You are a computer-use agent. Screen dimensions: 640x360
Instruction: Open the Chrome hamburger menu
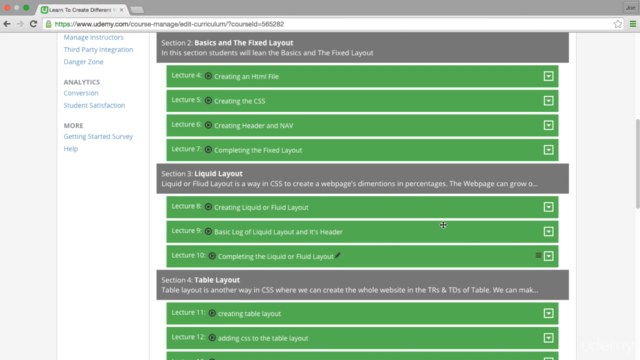[633, 24]
